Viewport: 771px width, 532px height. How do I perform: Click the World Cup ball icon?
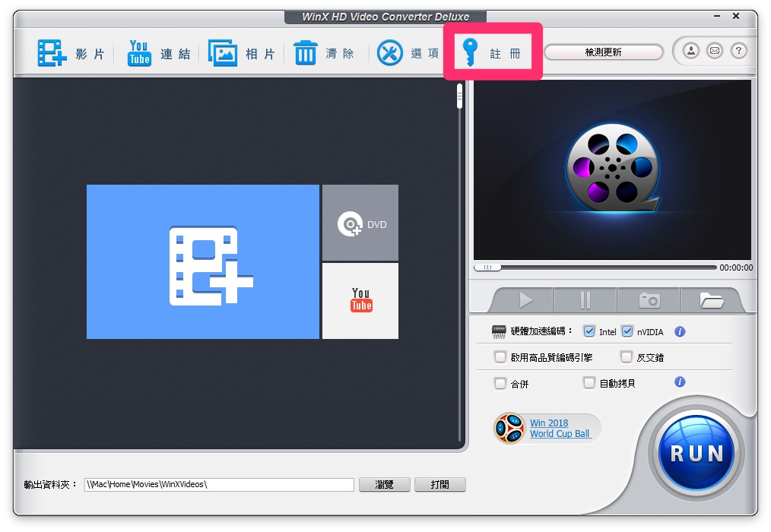point(509,428)
